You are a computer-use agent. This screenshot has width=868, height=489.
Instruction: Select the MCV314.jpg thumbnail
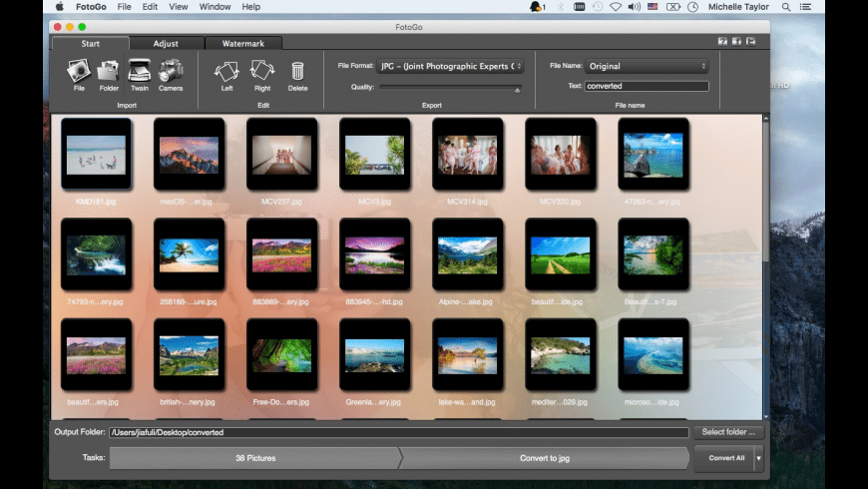click(468, 155)
